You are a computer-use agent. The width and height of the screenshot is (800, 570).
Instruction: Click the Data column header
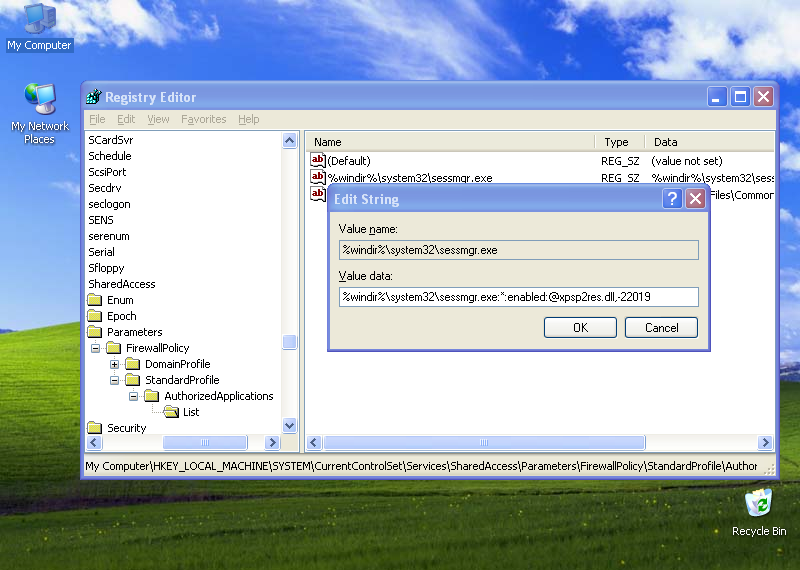[710, 142]
